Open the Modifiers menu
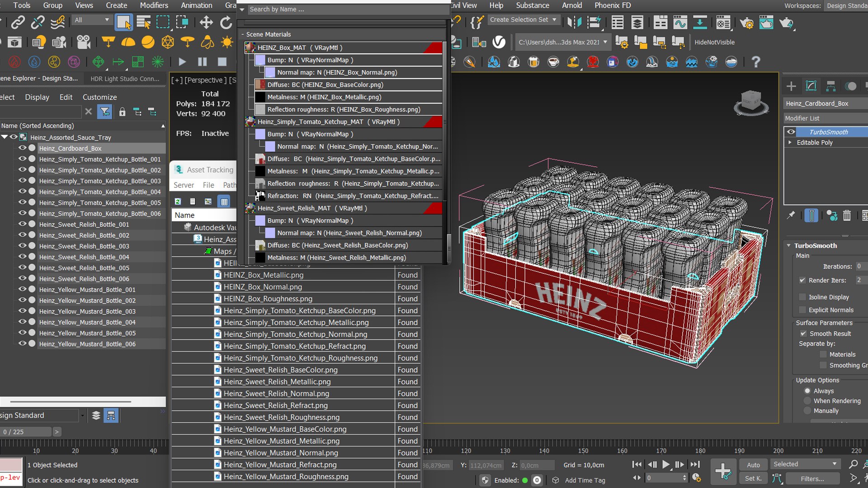 [x=154, y=5]
